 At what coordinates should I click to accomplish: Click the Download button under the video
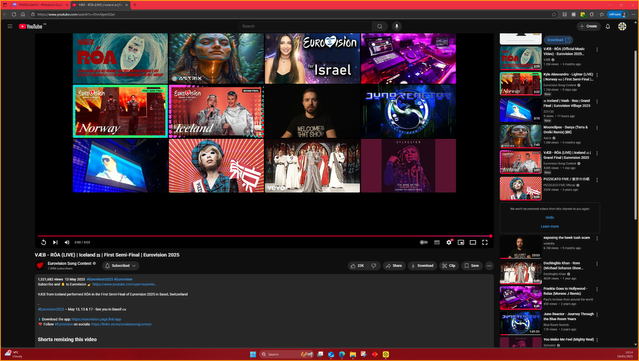point(422,266)
